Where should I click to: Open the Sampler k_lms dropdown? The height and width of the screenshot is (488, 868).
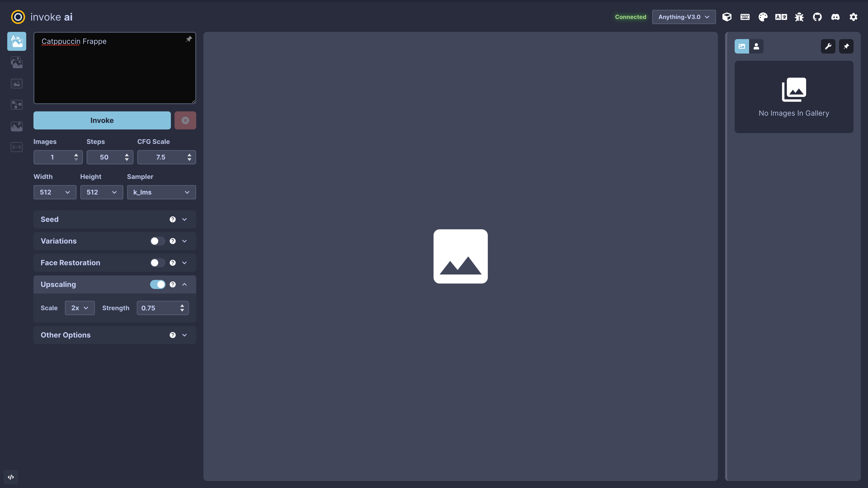pos(161,192)
